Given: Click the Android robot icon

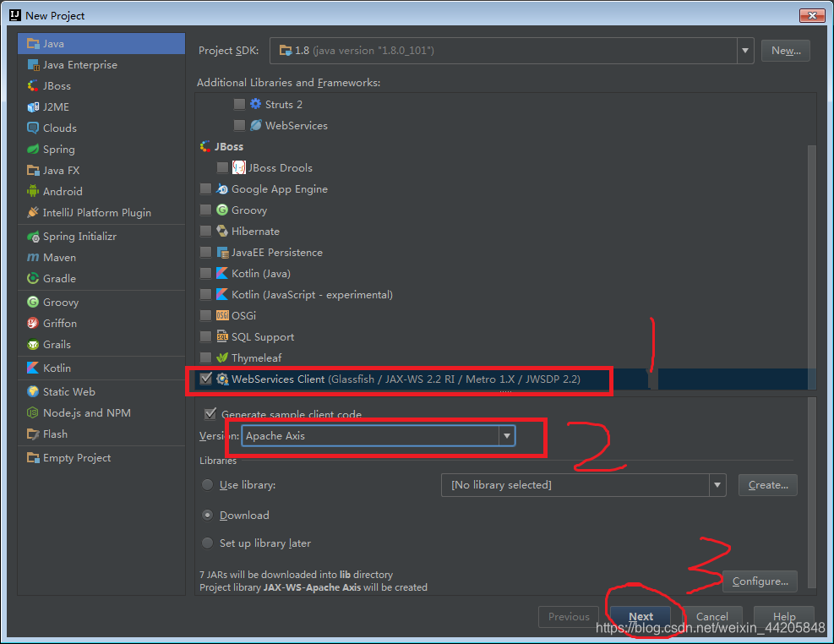Looking at the screenshot, I should [x=33, y=192].
